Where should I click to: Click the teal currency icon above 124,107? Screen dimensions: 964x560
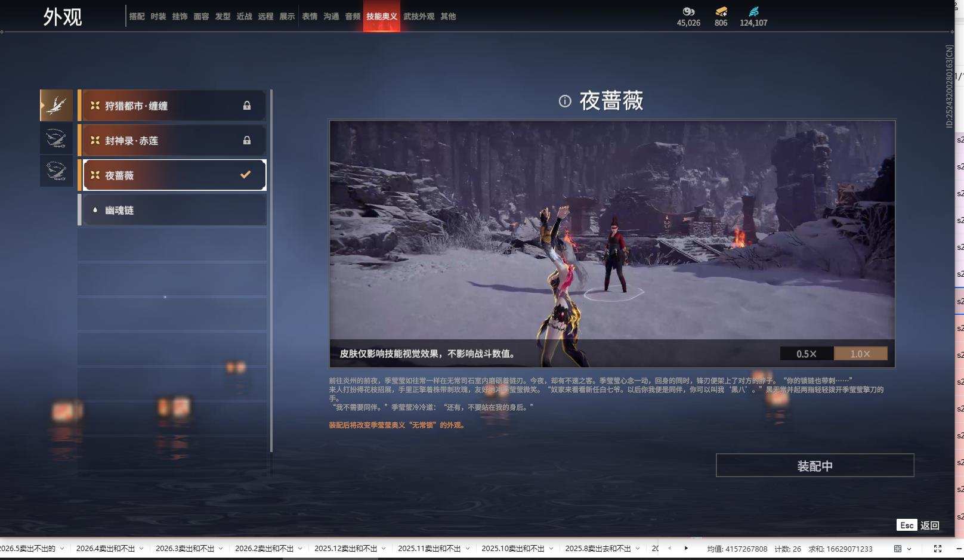[x=754, y=11]
